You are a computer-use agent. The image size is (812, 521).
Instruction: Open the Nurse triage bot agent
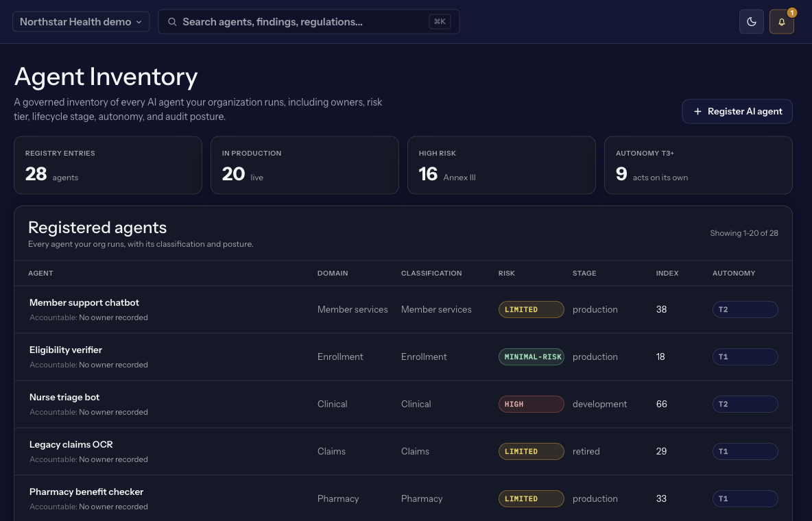coord(64,397)
